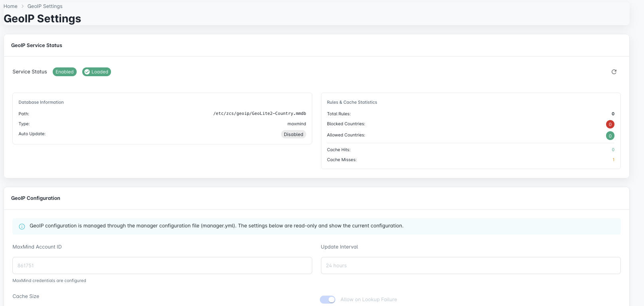Click the info icon in configuration notice
Image resolution: width=644 pixels, height=306 pixels.
click(x=22, y=226)
